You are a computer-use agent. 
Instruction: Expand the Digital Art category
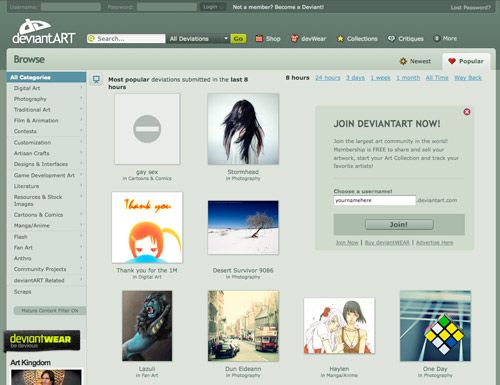click(x=46, y=88)
